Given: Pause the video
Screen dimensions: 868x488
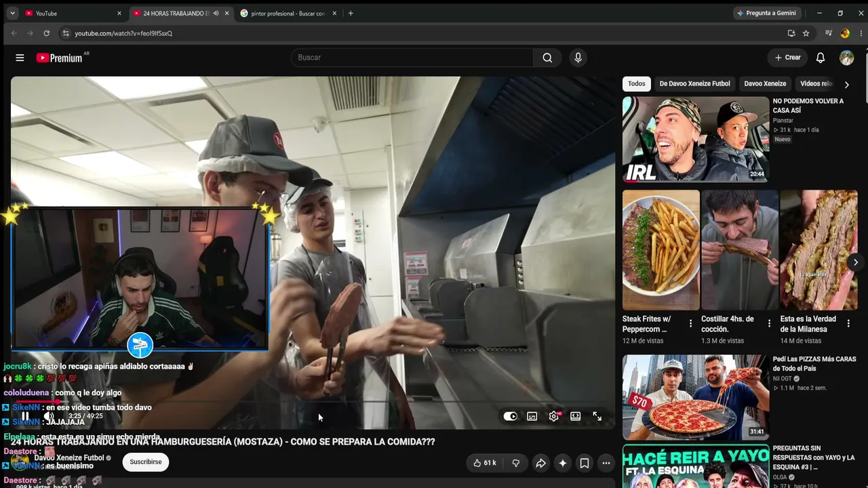Looking at the screenshot, I should tap(25, 416).
